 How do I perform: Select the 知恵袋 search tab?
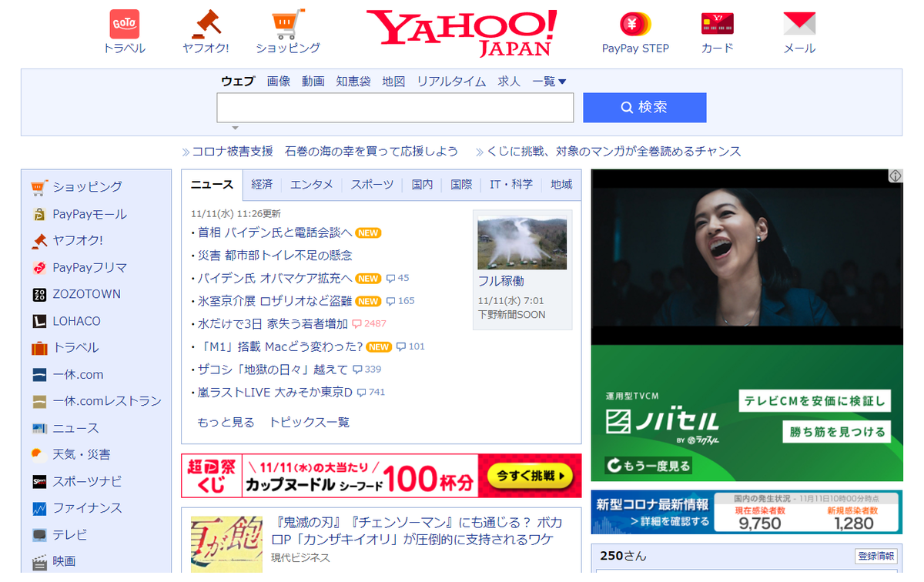coord(353,81)
